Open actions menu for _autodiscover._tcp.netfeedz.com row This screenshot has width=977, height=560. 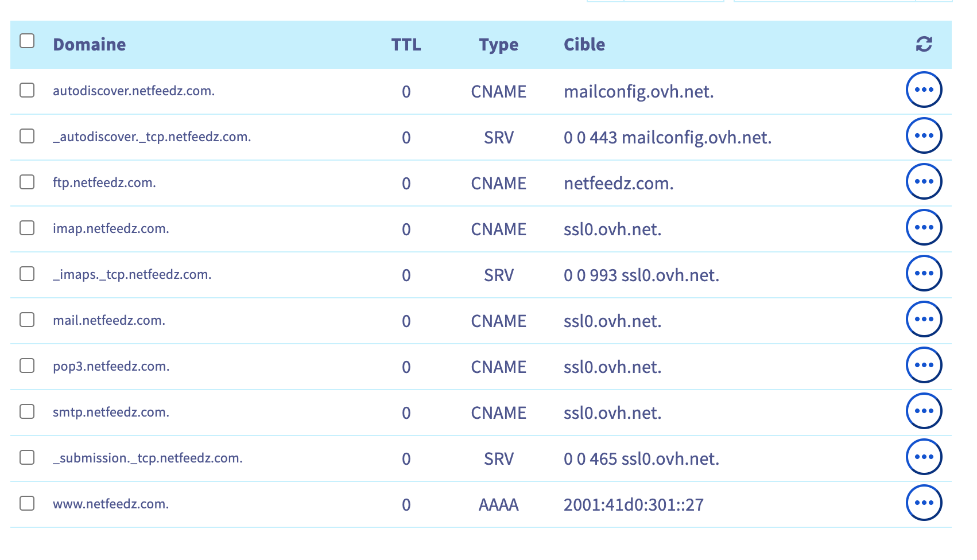(x=924, y=136)
